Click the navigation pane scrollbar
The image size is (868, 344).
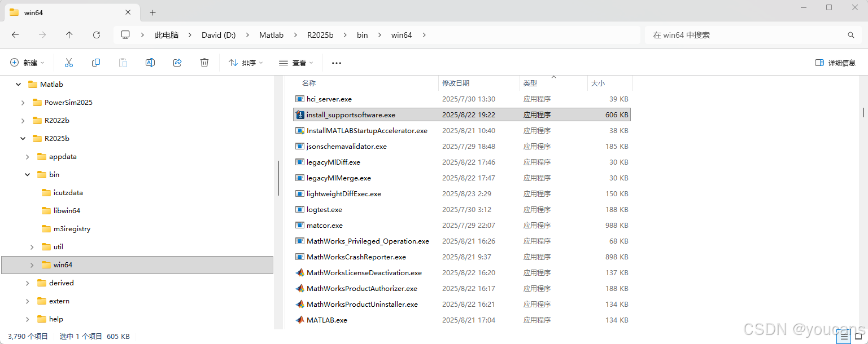click(278, 178)
